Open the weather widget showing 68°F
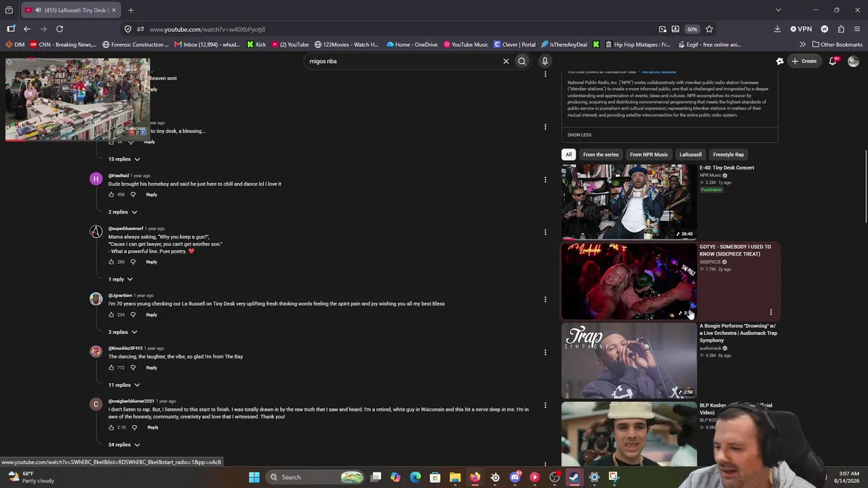Screen dimensions: 868x488 [31, 477]
